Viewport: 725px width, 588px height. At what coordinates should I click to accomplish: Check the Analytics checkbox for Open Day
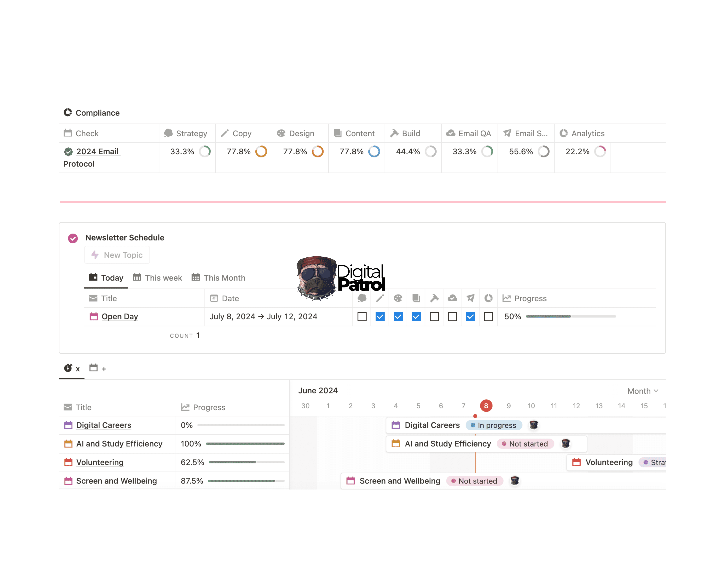point(488,317)
